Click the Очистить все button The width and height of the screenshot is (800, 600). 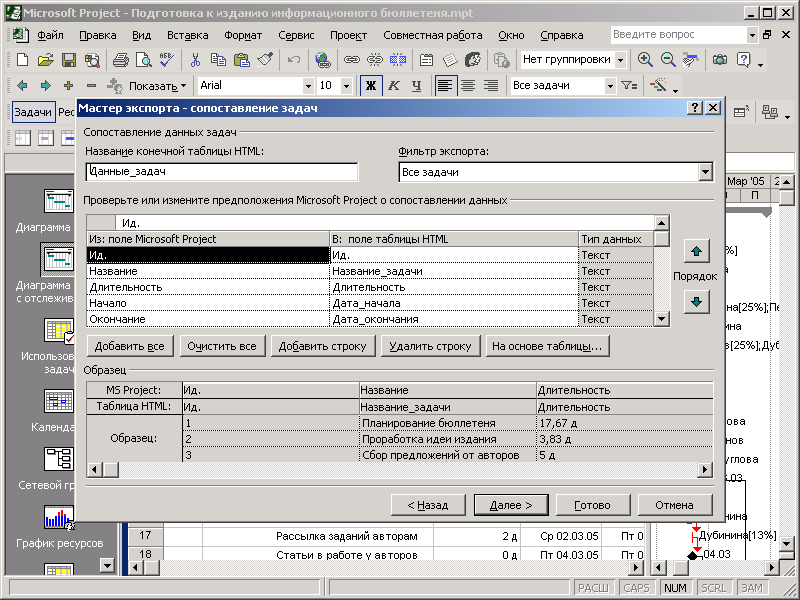point(221,346)
